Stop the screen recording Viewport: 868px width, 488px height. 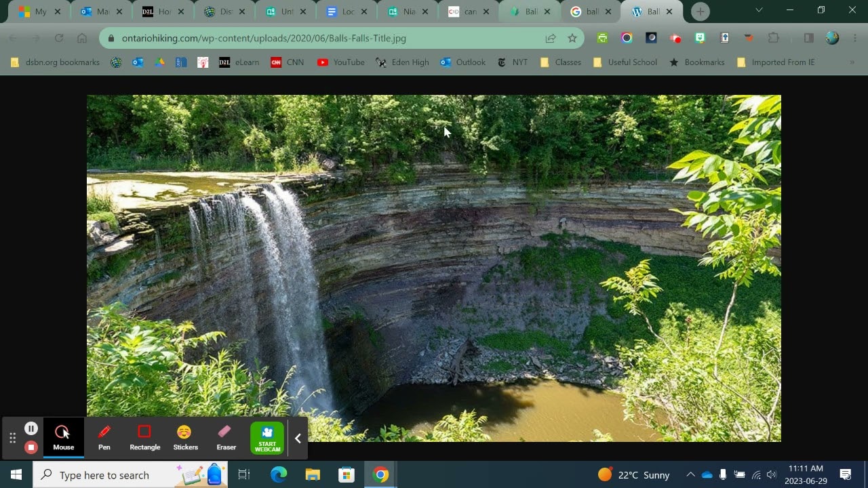(31, 447)
